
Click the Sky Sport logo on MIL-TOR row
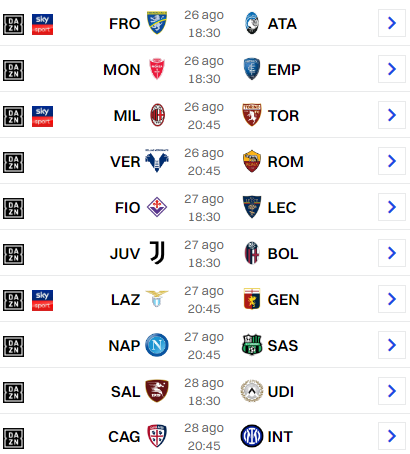(x=42, y=116)
